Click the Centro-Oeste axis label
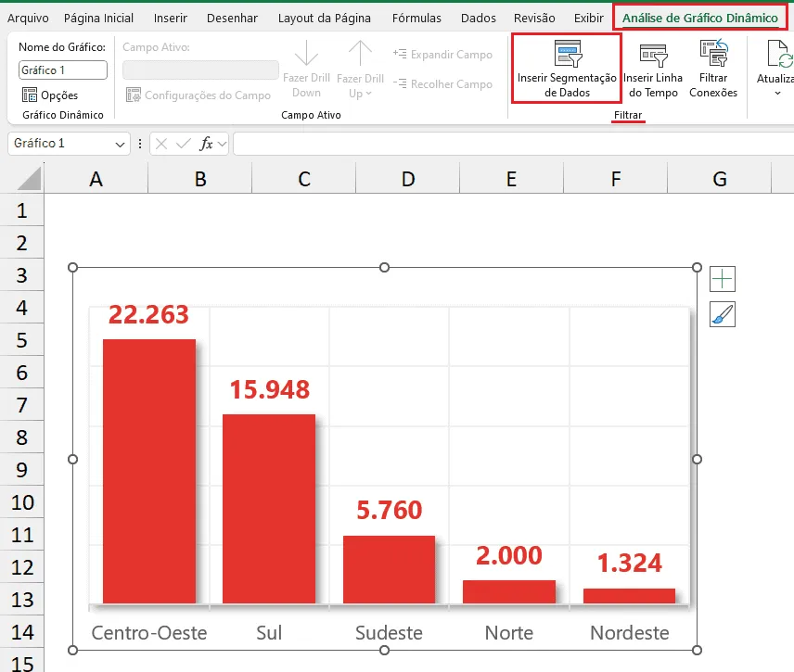The height and width of the screenshot is (672, 794). pos(148,633)
